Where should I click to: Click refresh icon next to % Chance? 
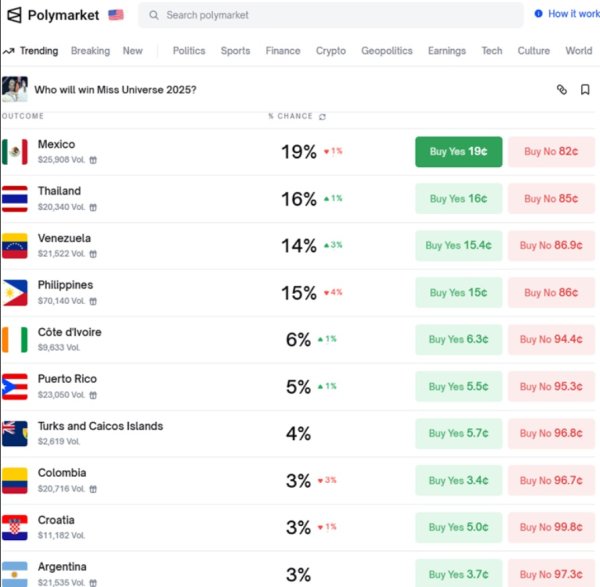click(322, 116)
